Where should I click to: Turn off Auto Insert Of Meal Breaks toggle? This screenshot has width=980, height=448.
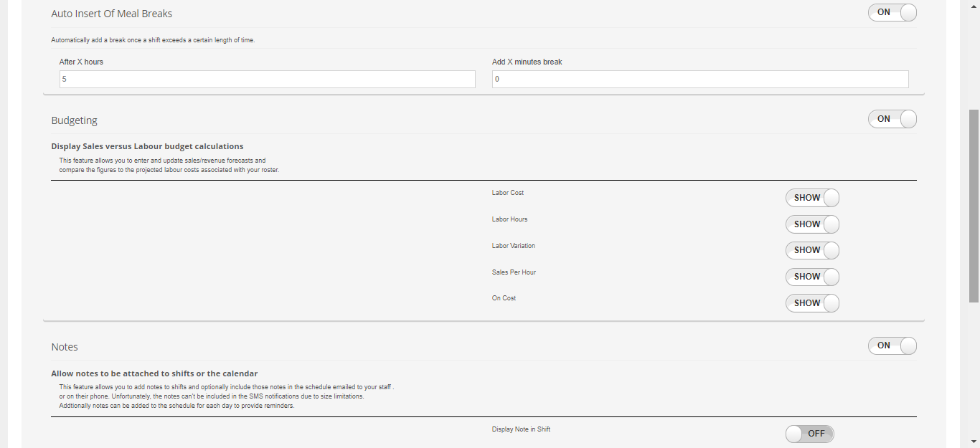tap(892, 12)
